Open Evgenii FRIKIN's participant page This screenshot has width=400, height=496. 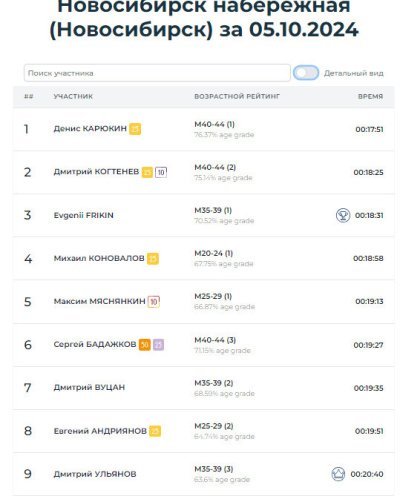[84, 215]
